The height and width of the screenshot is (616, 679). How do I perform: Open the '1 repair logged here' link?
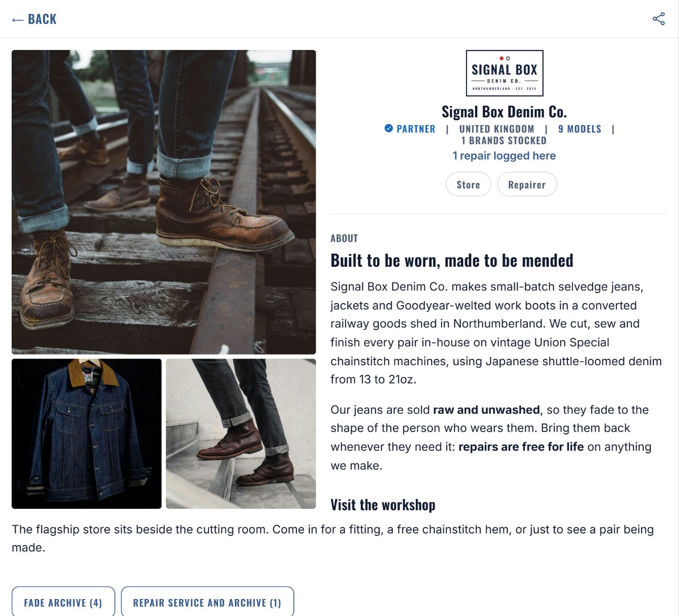pyautogui.click(x=504, y=156)
